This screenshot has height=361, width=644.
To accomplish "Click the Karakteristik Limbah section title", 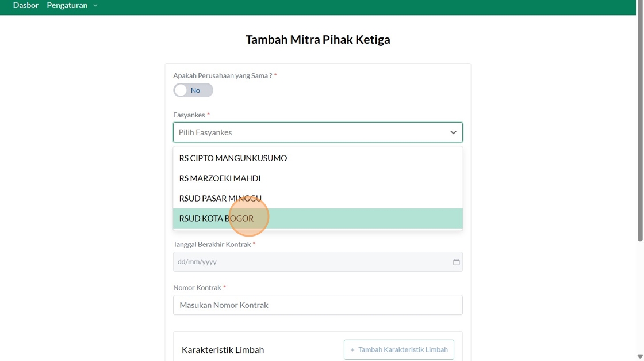I will tap(223, 350).
